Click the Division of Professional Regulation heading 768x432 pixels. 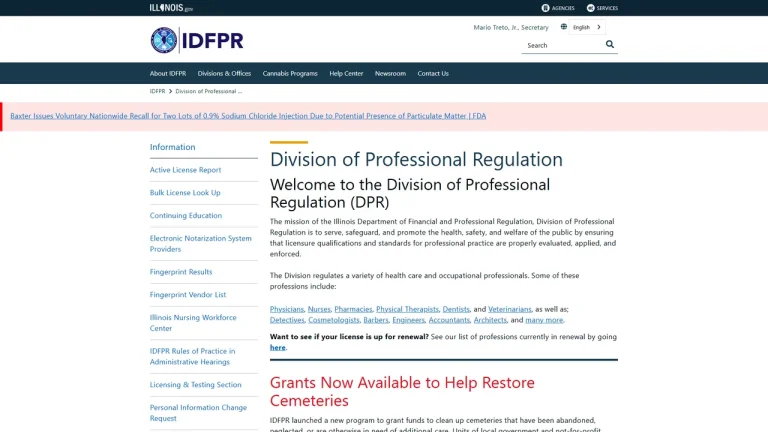pyautogui.click(x=416, y=159)
